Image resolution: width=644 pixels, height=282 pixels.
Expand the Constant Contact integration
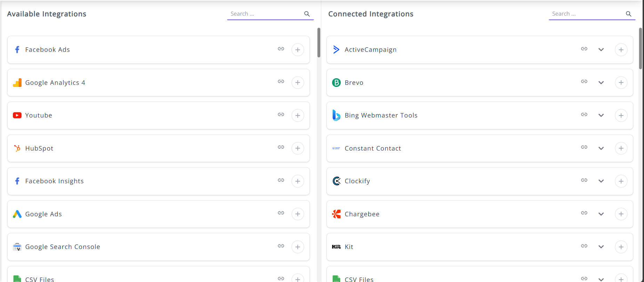[x=601, y=148]
